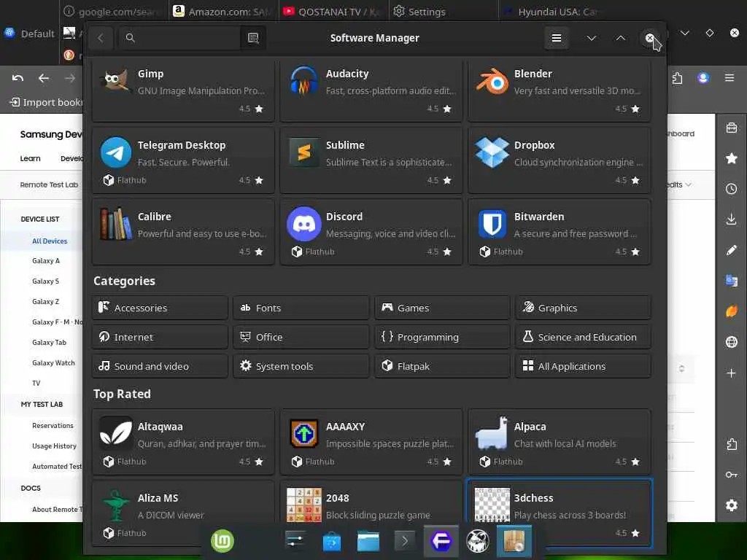Switch to the Amazon.com browser tab
Image resolution: width=747 pixels, height=560 pixels.
(222, 11)
